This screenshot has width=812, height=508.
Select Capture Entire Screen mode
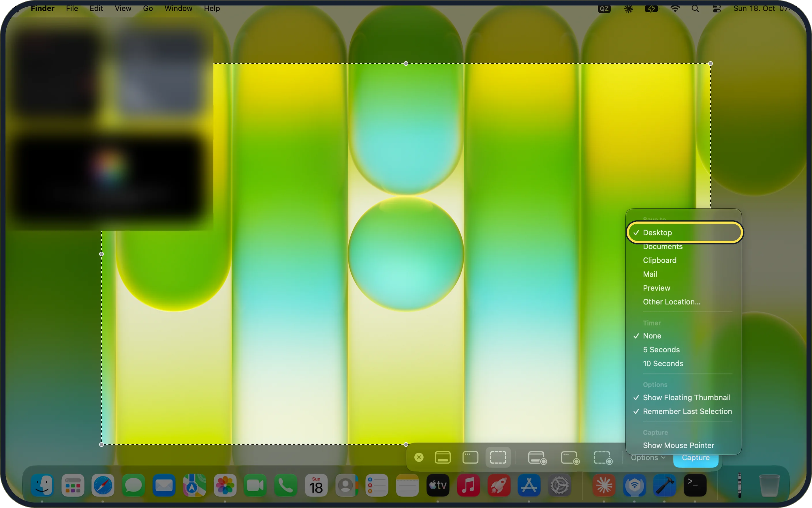[442, 457]
